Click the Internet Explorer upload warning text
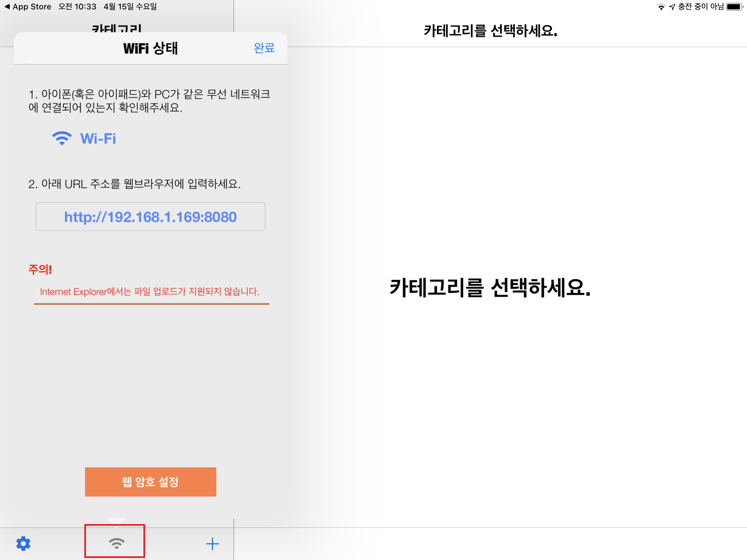Image resolution: width=747 pixels, height=560 pixels. 149,291
